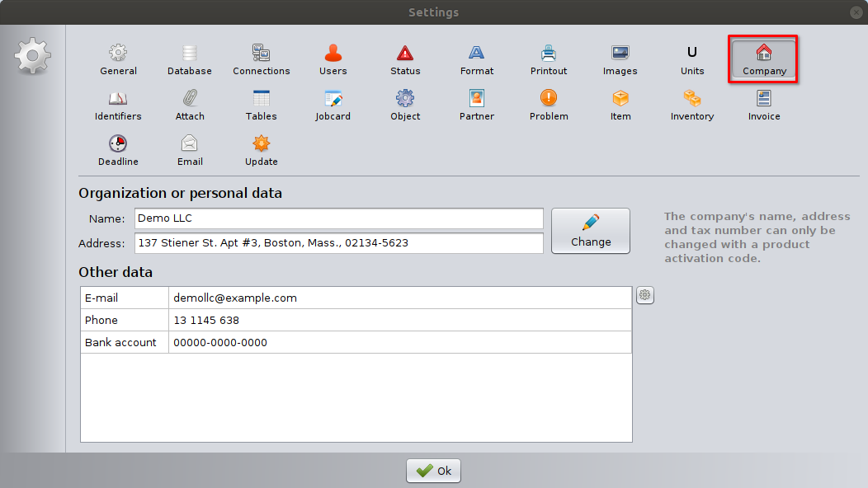This screenshot has width=868, height=488.
Task: Open the Email settings envelope icon
Action: click(x=190, y=151)
